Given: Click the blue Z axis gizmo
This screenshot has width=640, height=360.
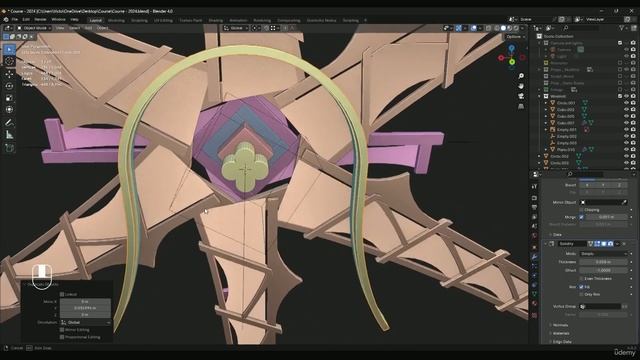Looking at the screenshot, I should pos(511,49).
